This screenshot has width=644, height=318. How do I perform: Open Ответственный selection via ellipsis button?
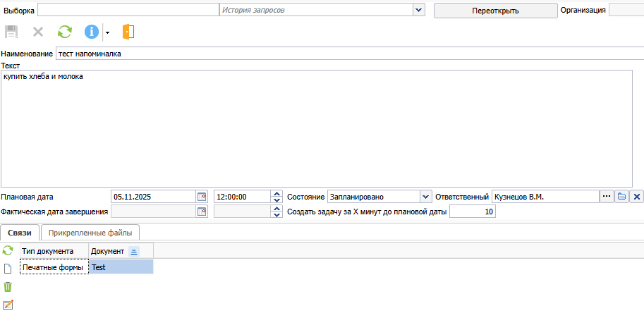click(606, 197)
